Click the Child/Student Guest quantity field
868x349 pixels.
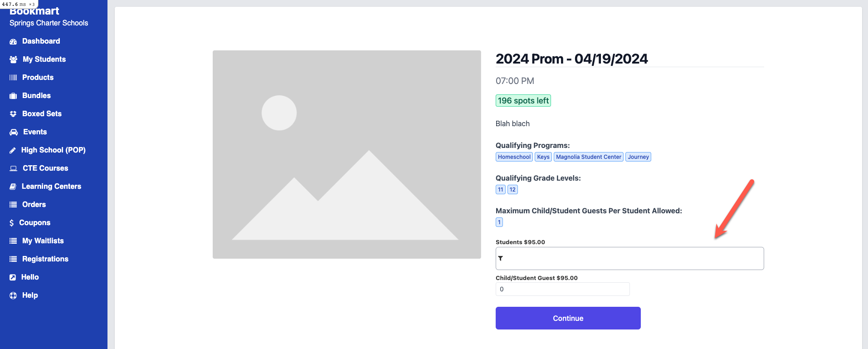(562, 289)
